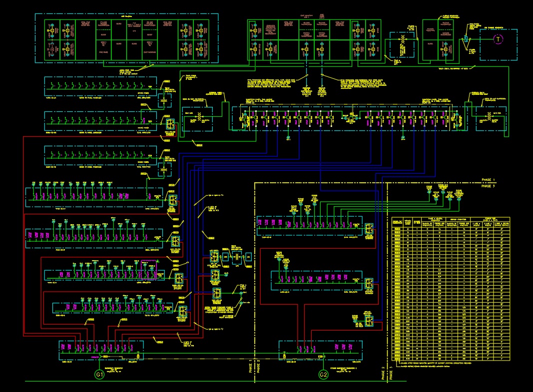533x392 pixels.
Task: Select the long central main distribution switchboard
Action: [350, 118]
